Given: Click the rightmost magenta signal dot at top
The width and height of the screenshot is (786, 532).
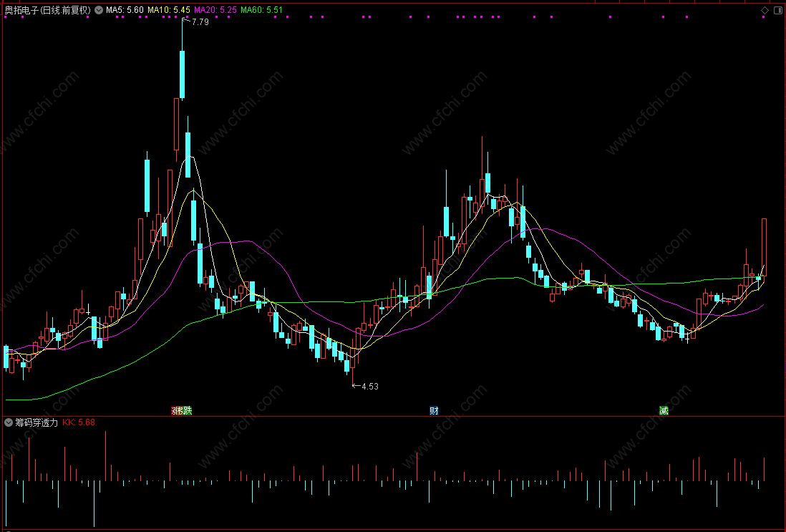Looking at the screenshot, I should [x=763, y=16].
